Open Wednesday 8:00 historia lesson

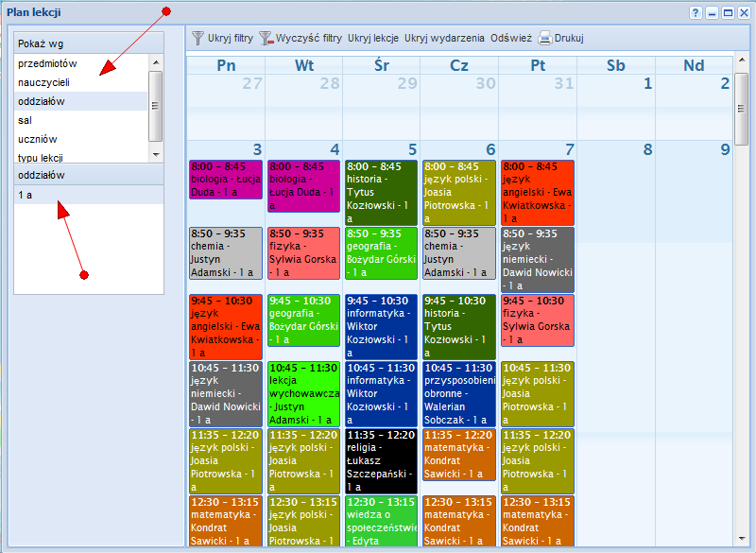[382, 193]
